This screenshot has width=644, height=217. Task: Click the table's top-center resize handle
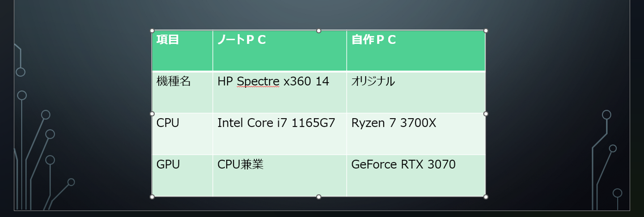[319, 31]
